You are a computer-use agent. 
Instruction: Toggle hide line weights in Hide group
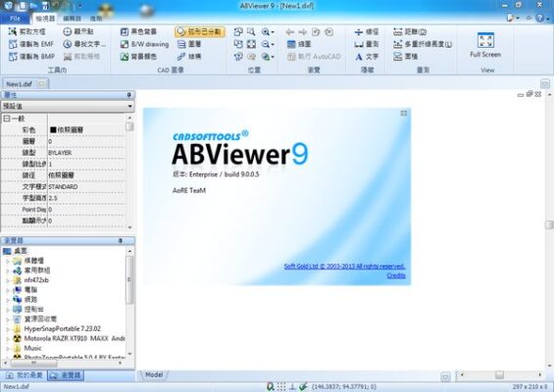(366, 31)
